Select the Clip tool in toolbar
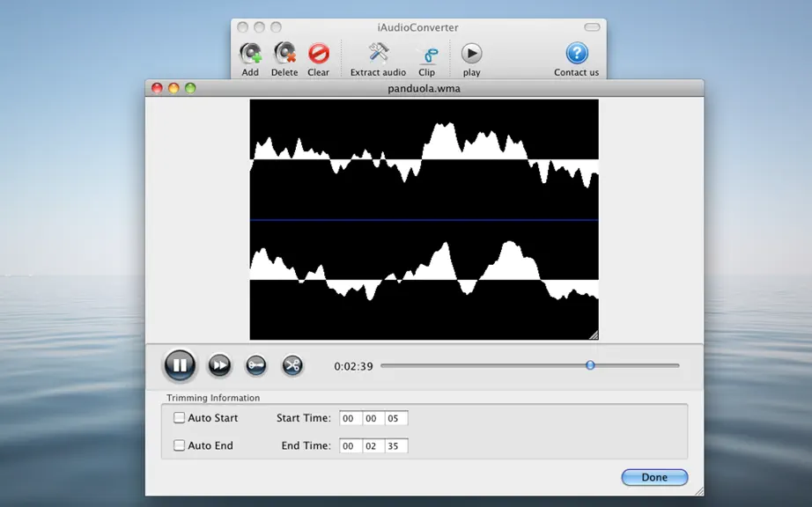 click(428, 55)
